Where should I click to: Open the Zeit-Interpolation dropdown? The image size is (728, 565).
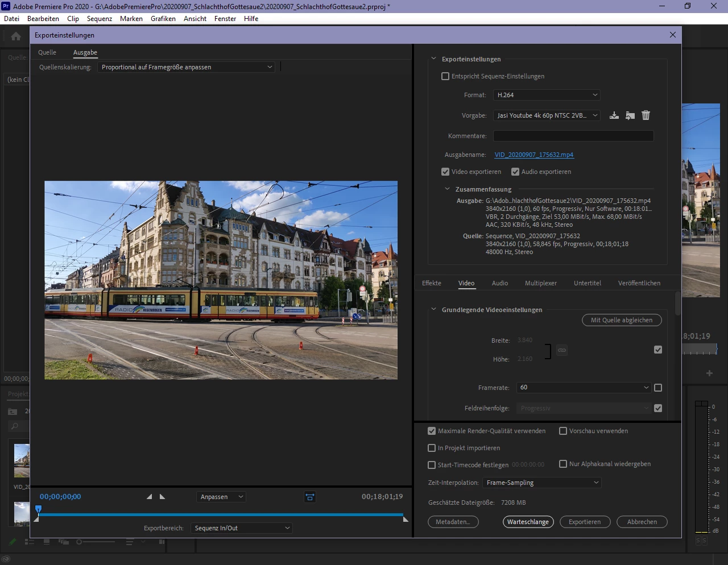[542, 483]
